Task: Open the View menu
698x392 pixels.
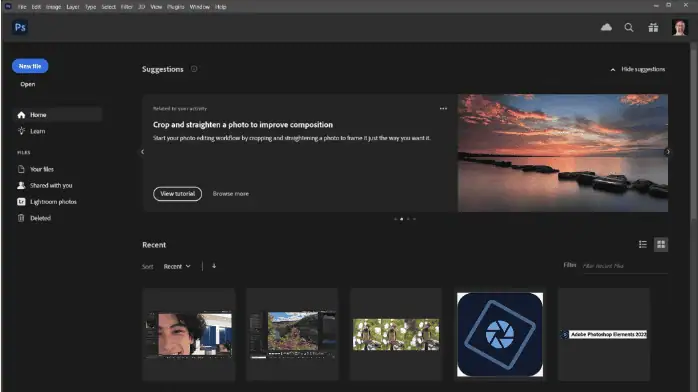Action: (156, 7)
